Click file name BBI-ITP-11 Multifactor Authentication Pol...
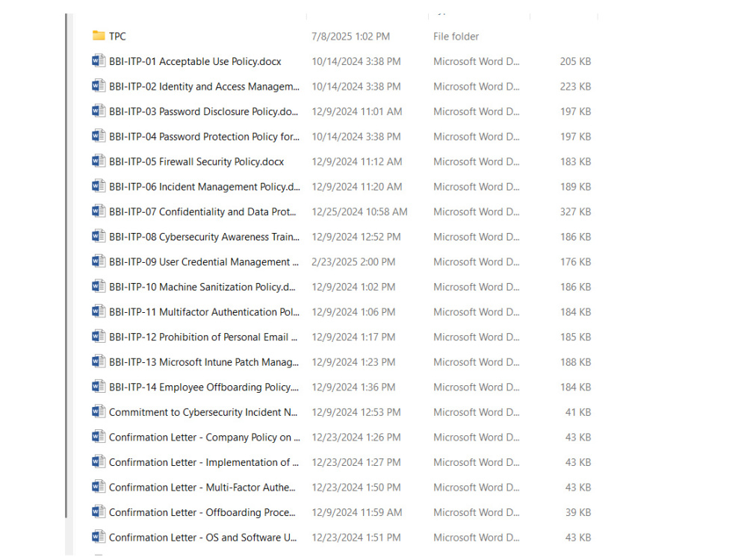The width and height of the screenshot is (747, 560). pos(204,312)
